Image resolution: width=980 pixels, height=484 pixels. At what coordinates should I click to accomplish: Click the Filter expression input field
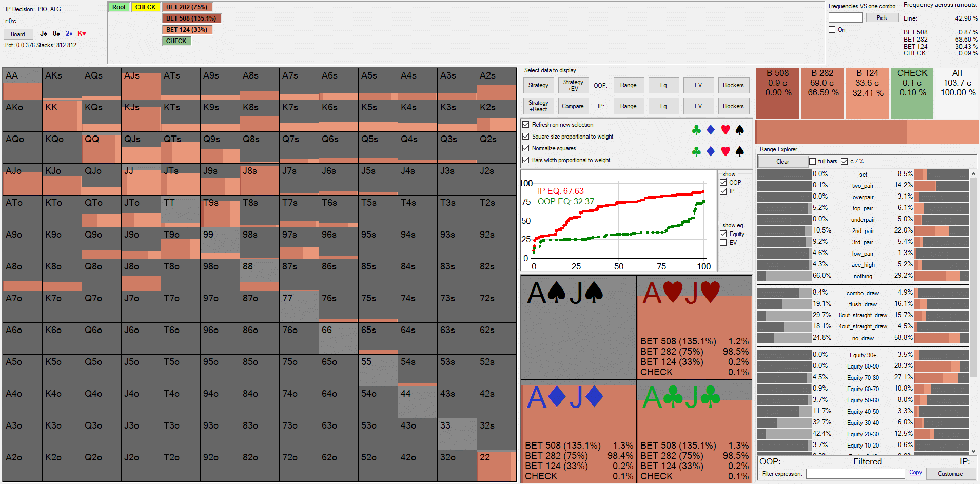[855, 474]
